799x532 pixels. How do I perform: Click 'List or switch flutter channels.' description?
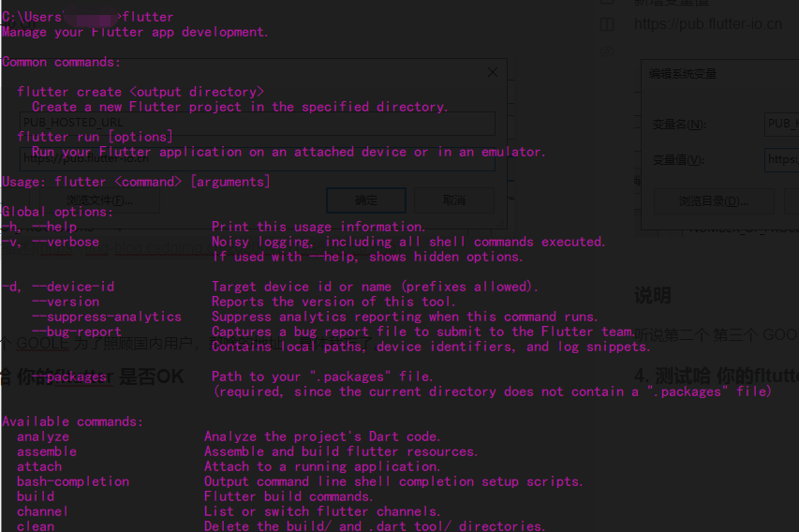pos(322,511)
